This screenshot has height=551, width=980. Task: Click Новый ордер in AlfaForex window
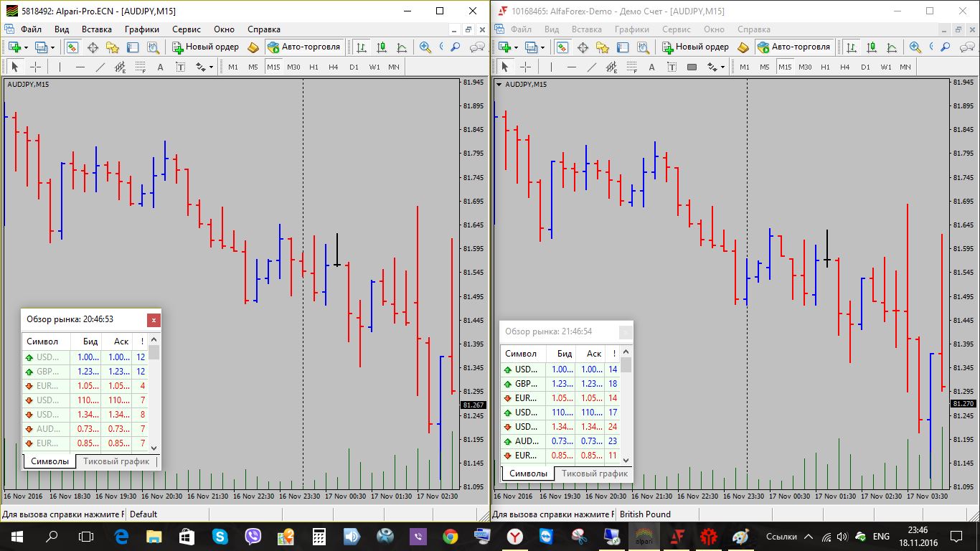pyautogui.click(x=695, y=47)
